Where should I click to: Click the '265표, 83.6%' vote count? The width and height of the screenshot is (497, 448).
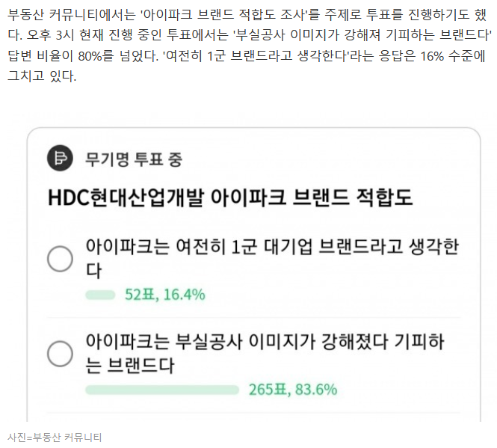293,390
